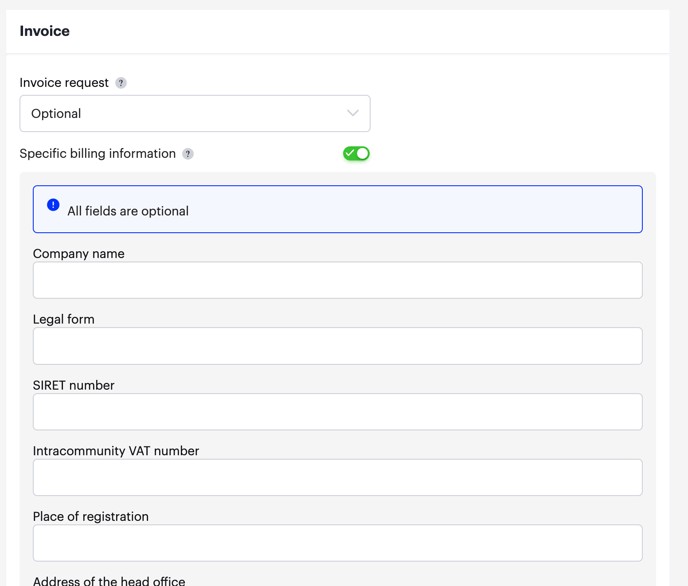Click the Intracommunity VAT number label
688x586 pixels.
tap(116, 451)
